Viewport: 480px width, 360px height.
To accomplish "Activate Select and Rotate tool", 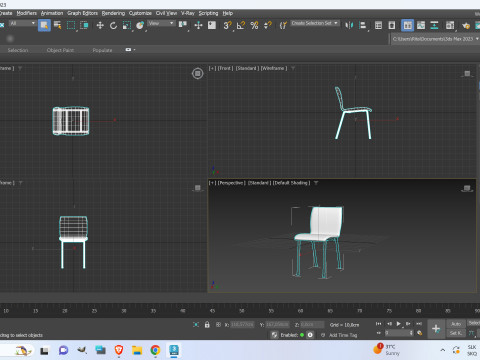I will [113, 25].
